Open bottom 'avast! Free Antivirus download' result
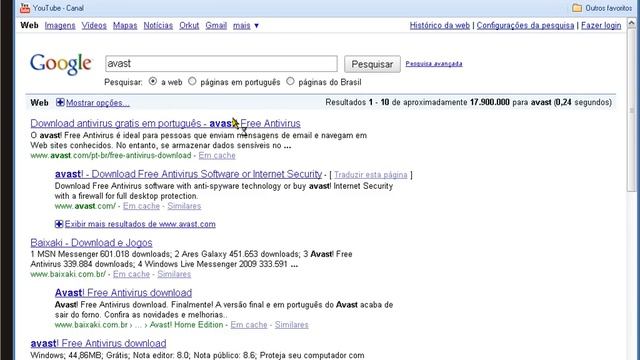Viewport: 640px width, 360px height. pyautogui.click(x=98, y=343)
